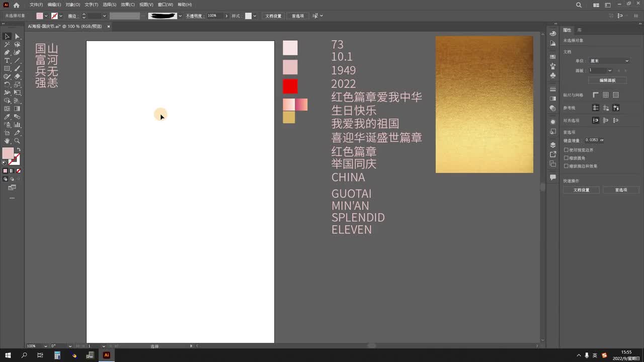Open the Stroke panel icon
644x362 pixels.
pyautogui.click(x=553, y=89)
